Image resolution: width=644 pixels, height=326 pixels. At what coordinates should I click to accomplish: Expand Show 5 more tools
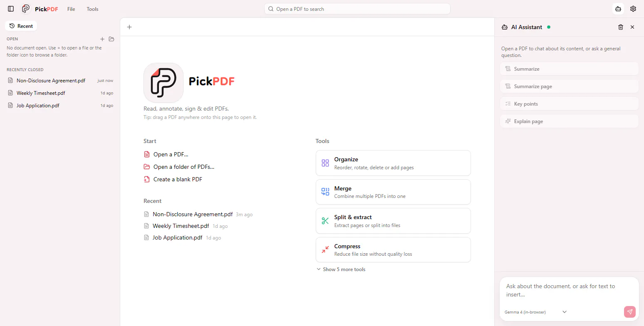point(341,269)
